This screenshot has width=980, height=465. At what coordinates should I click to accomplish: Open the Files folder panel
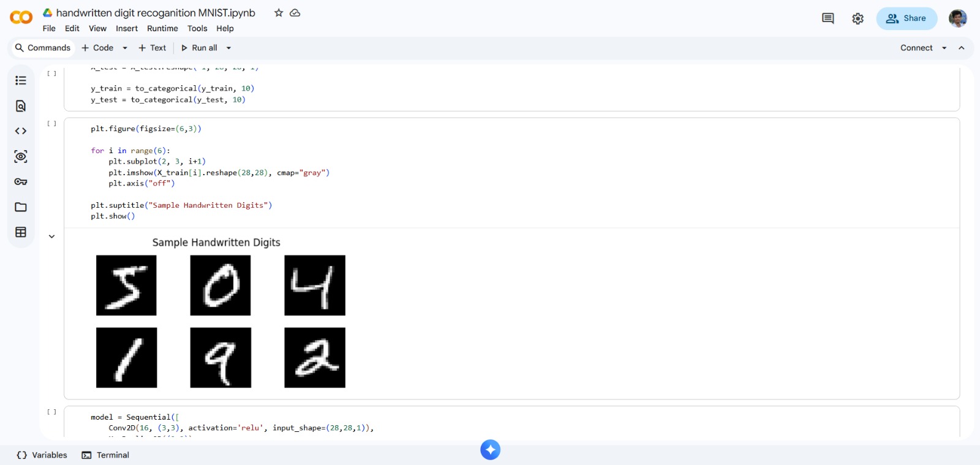coord(21,207)
